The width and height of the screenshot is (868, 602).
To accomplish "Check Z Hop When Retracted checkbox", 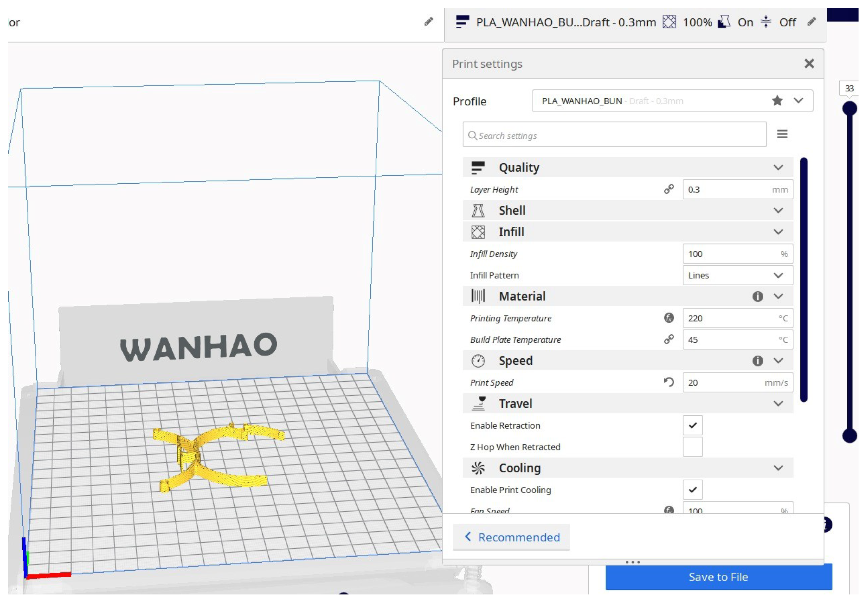I will [x=692, y=447].
